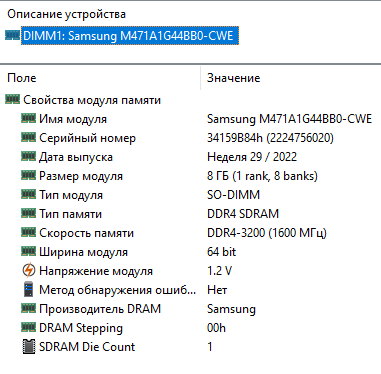The image size is (381, 374).
Task: Click the icon next to Свойства модуля памяти
Action: (12, 99)
